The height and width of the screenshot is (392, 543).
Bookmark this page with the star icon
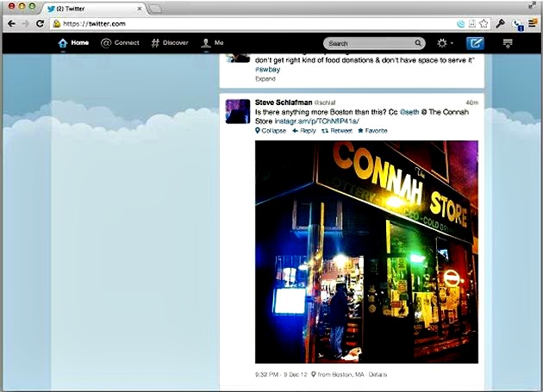click(484, 23)
